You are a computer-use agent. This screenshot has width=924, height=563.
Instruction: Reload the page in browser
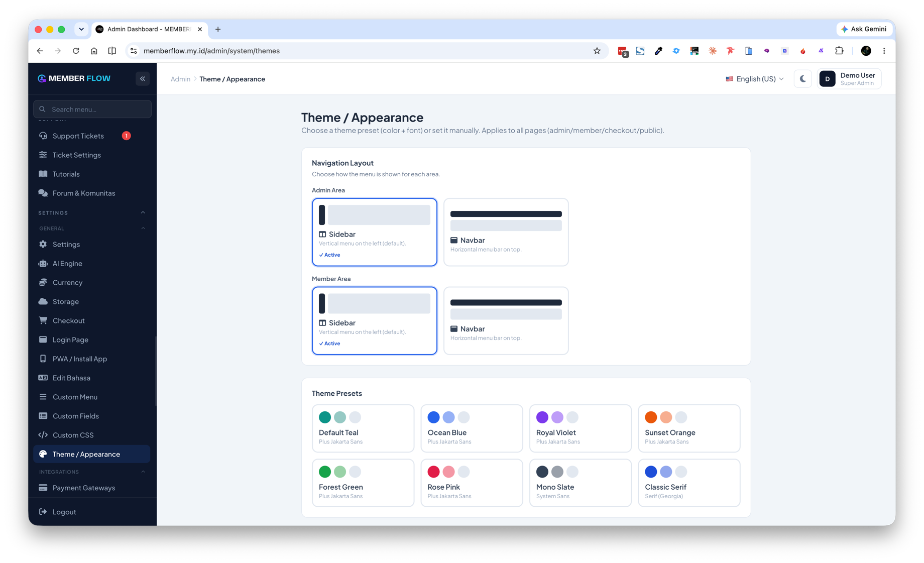point(76,51)
